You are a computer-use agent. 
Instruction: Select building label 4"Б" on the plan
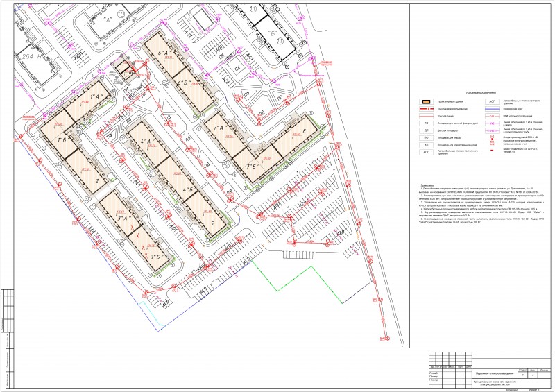(x=188, y=189)
